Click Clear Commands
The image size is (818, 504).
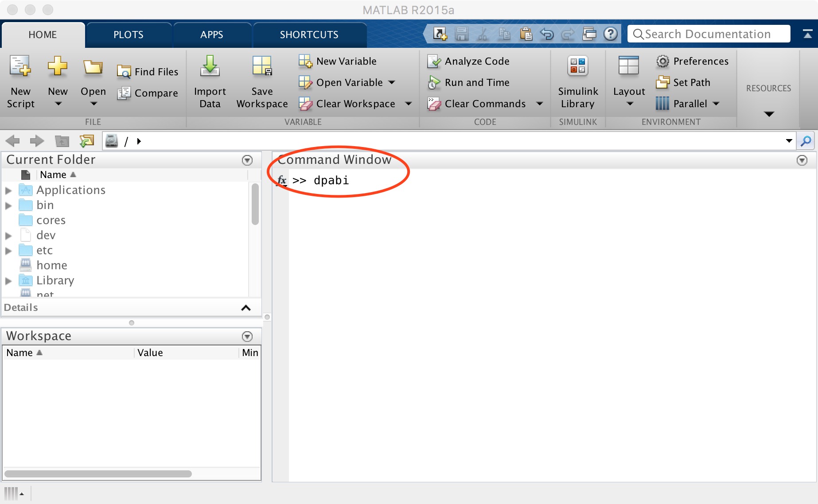[476, 104]
